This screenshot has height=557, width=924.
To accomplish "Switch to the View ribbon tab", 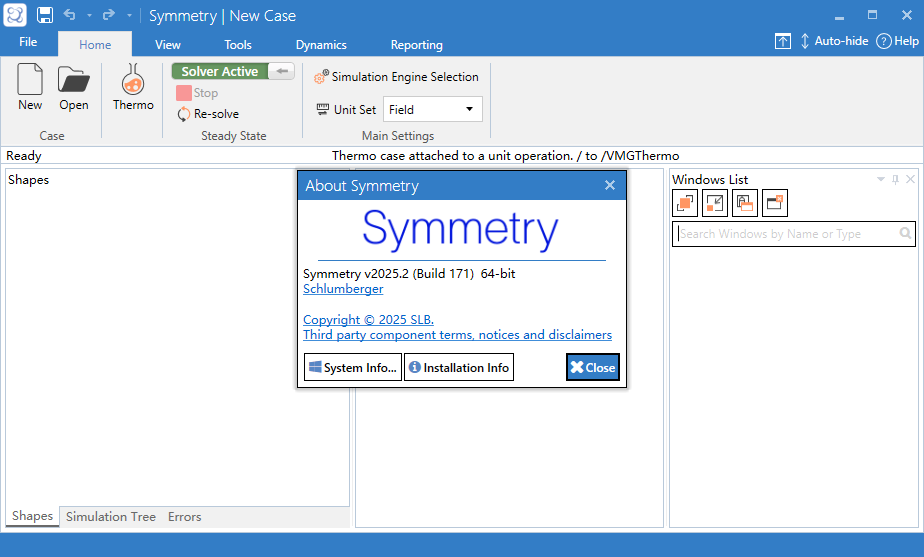I will click(167, 45).
